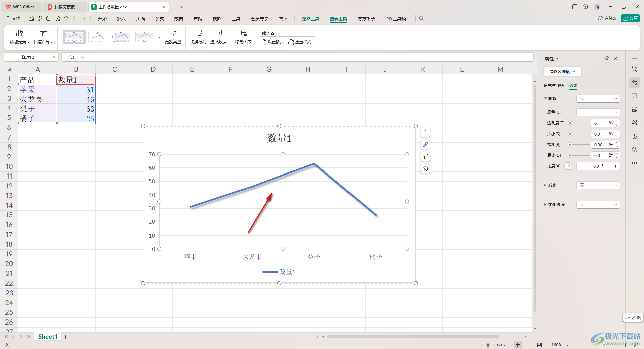Click transparency (透明度) slider
Screen dimensions: 644x349
coord(579,123)
